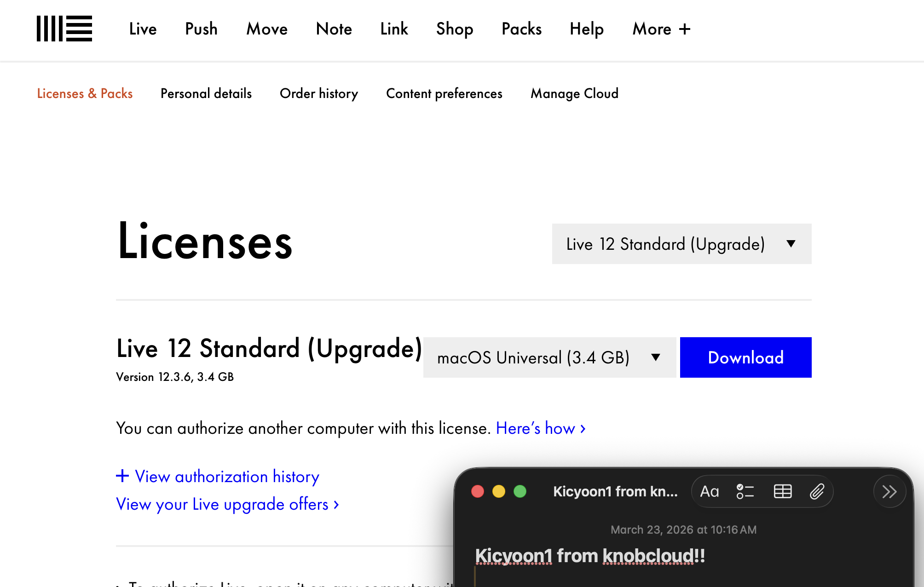
Task: Open the Notes text format Aa button
Action: point(709,491)
